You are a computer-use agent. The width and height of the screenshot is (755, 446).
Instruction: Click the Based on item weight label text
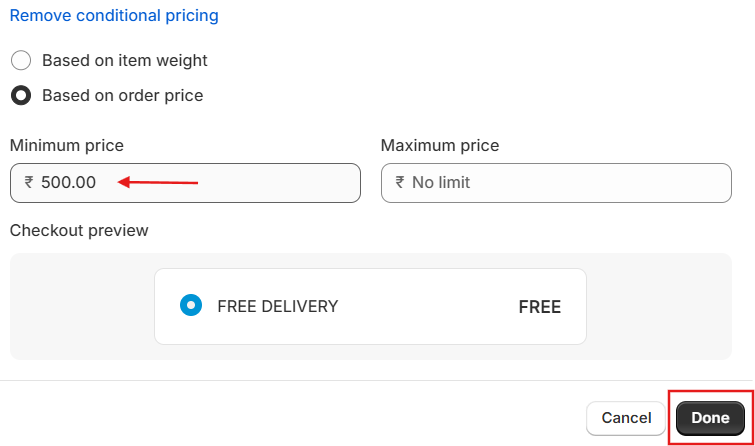tap(125, 61)
